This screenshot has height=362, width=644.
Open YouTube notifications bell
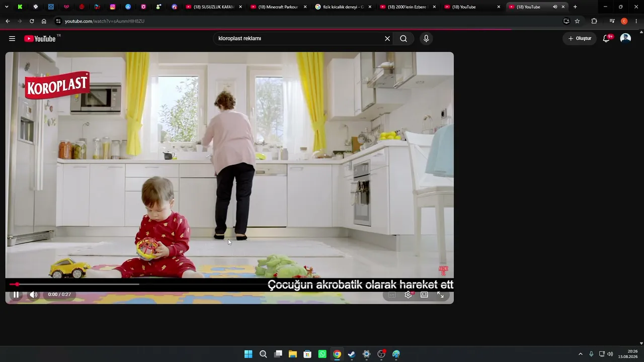(x=606, y=39)
